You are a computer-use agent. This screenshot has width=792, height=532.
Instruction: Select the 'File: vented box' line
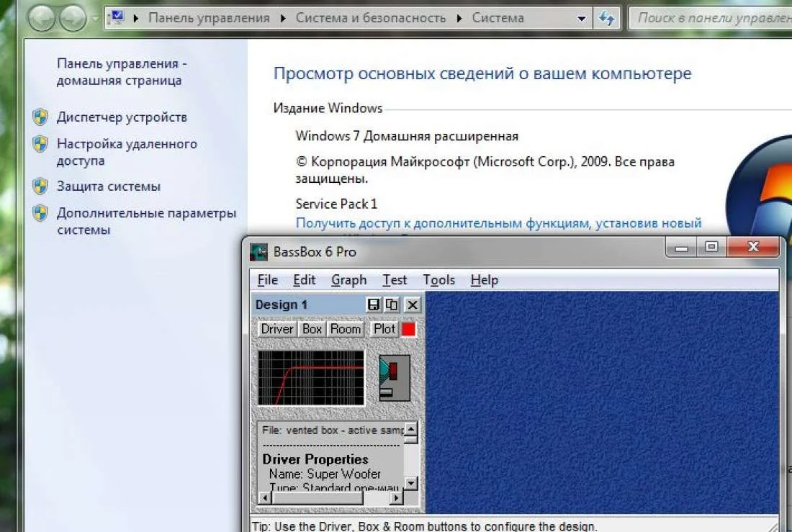(333, 430)
